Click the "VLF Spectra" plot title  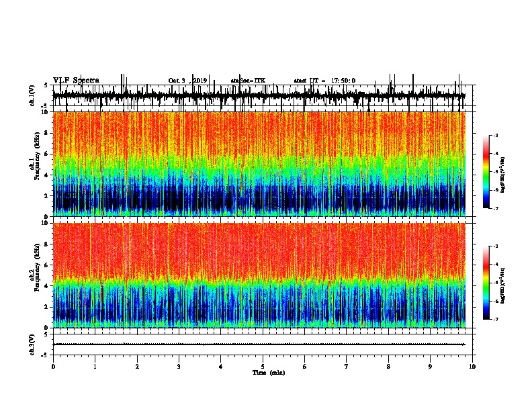click(x=76, y=81)
